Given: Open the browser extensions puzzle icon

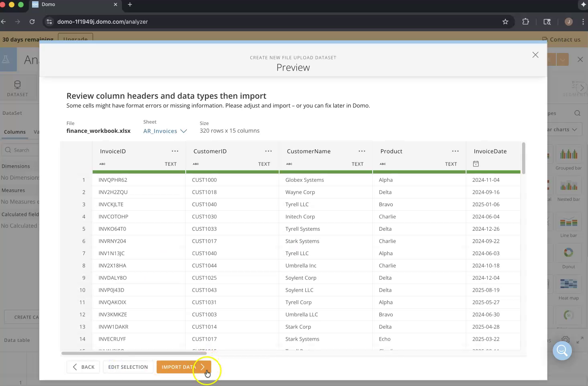Looking at the screenshot, I should coord(525,22).
